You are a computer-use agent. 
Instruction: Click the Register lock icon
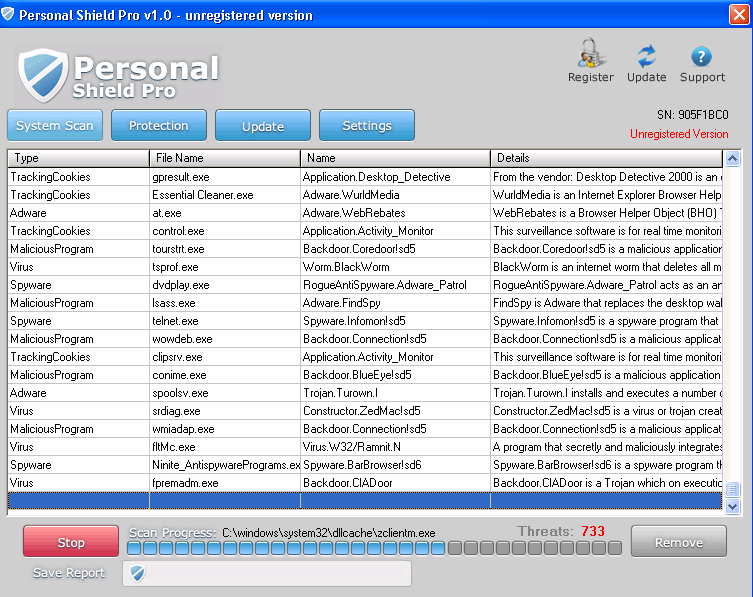590,56
